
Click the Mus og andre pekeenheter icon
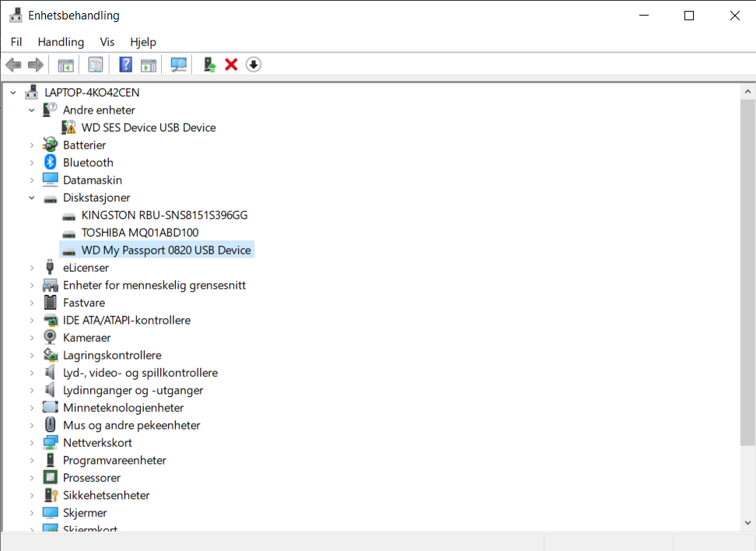pyautogui.click(x=50, y=425)
